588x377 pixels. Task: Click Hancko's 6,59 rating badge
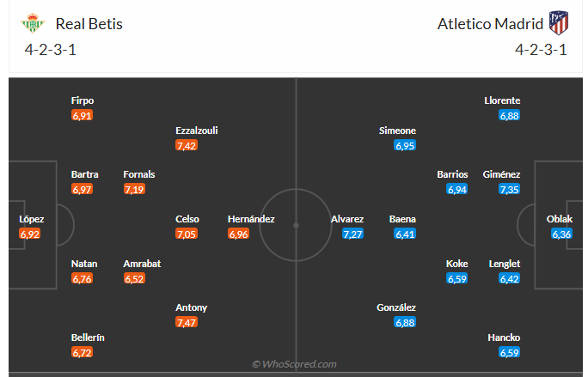click(510, 352)
